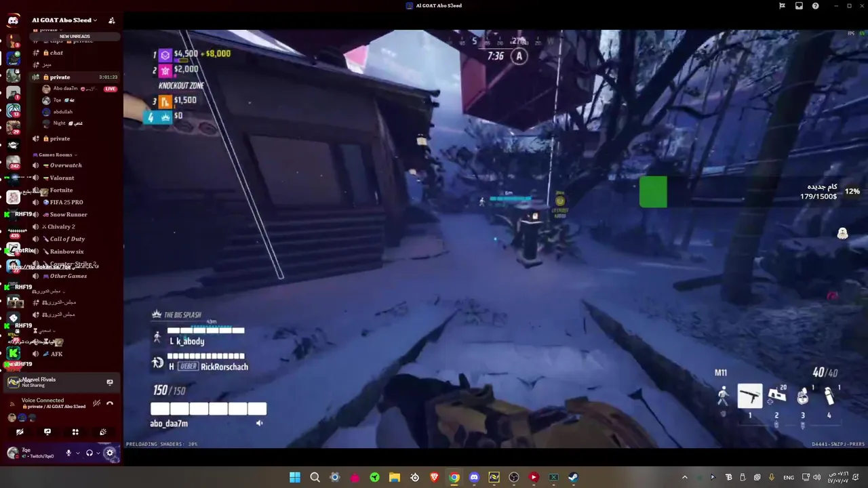Open OBS Studio from taskbar
Viewport: 868px width, 488px height.
514,477
